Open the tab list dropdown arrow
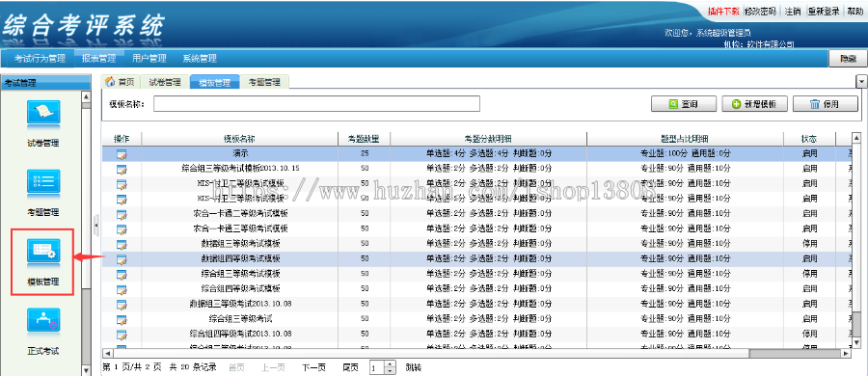Viewport: 868px width, 376px height. coord(861,82)
